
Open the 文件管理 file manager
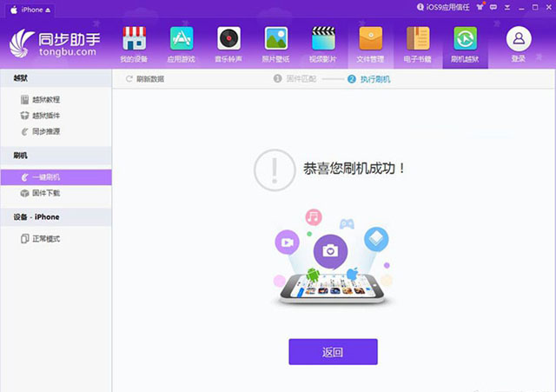[371, 45]
